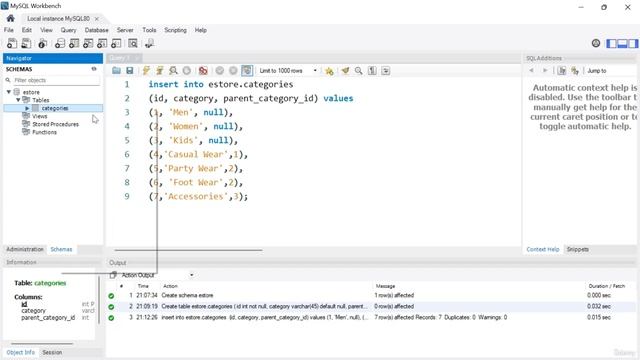Switch to the Object Info tab
Image resolution: width=640 pixels, height=360 pixels.
[x=20, y=352]
